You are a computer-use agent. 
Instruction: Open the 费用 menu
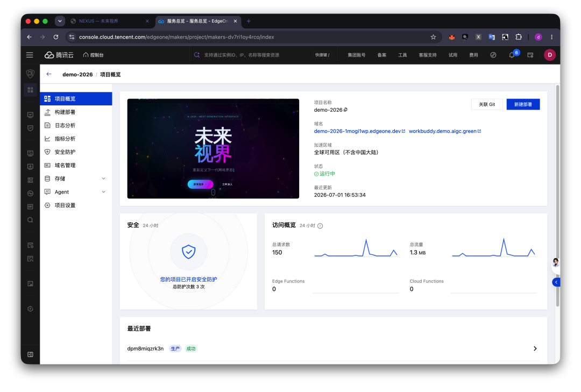click(x=473, y=55)
